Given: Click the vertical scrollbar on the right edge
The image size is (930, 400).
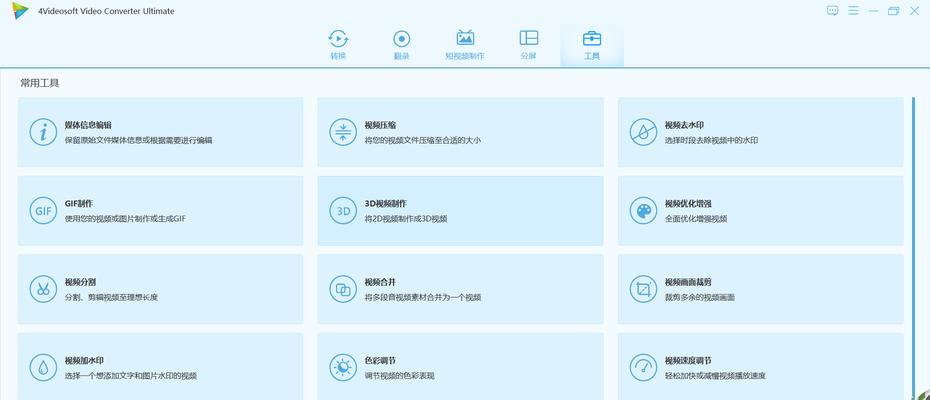Looking at the screenshot, I should (913, 246).
